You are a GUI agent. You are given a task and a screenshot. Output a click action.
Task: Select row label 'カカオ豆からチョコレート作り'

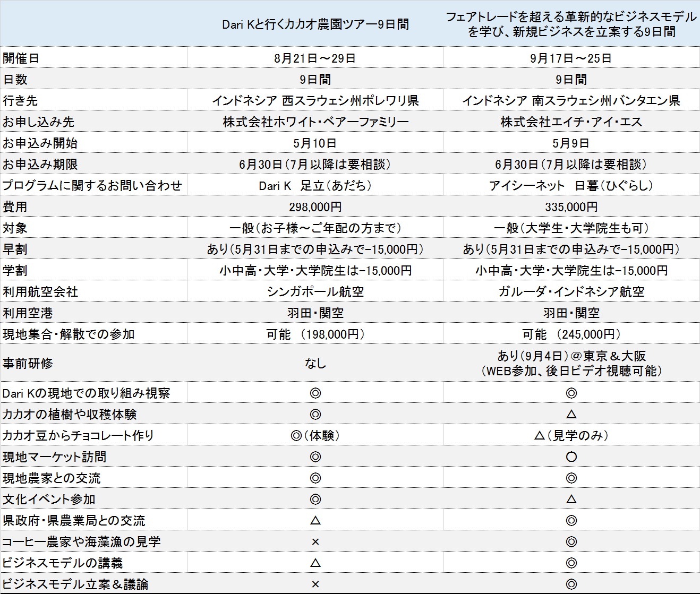tap(78, 436)
